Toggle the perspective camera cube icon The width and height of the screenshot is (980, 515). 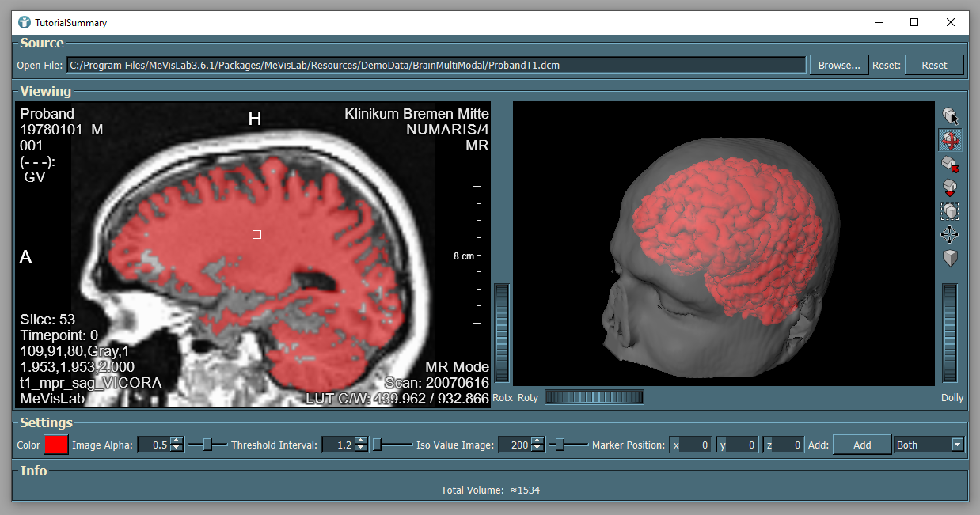[950, 259]
